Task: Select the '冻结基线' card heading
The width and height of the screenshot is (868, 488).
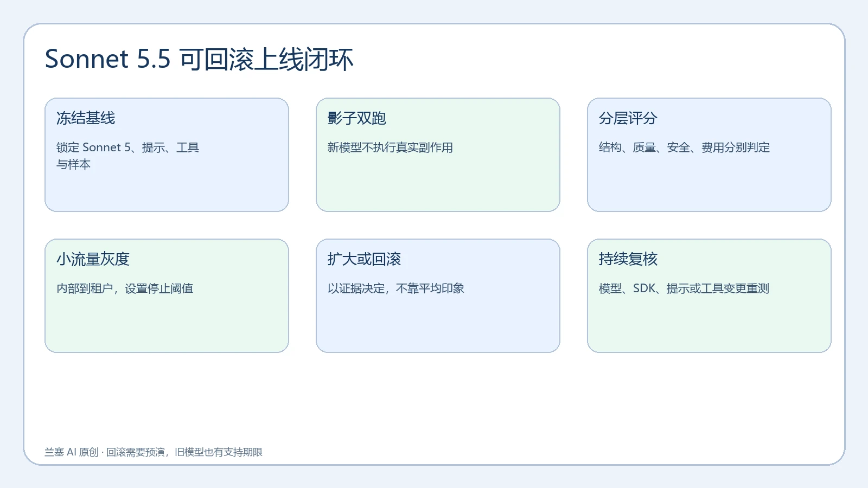Action: [x=86, y=118]
